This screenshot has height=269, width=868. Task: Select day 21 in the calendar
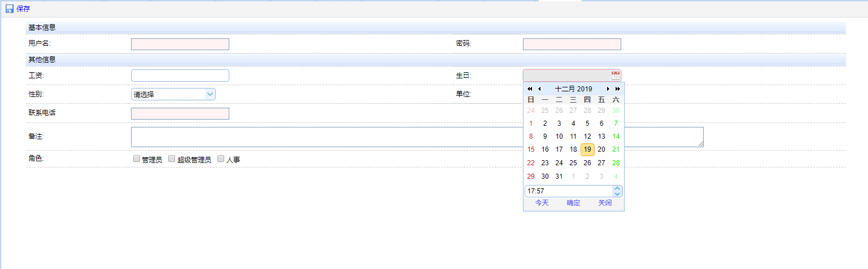click(616, 149)
